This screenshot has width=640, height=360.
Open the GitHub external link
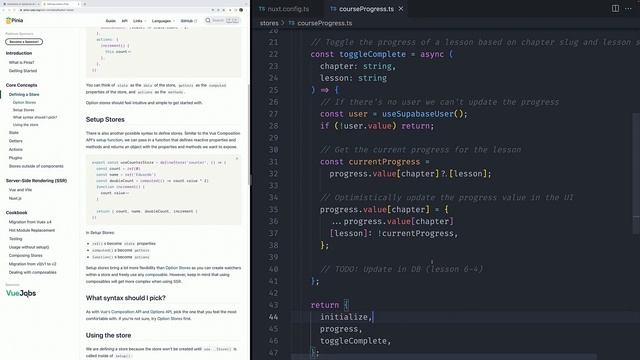tap(189, 21)
